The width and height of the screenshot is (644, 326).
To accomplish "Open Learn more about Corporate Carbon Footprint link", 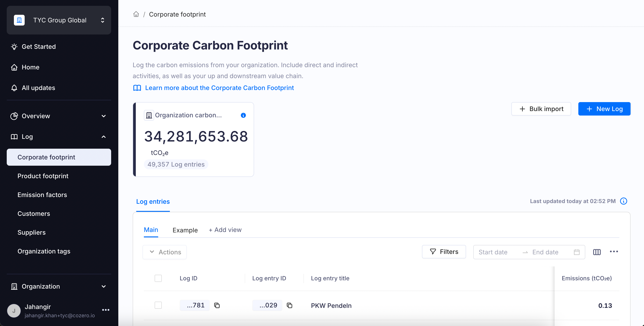I will (219, 88).
